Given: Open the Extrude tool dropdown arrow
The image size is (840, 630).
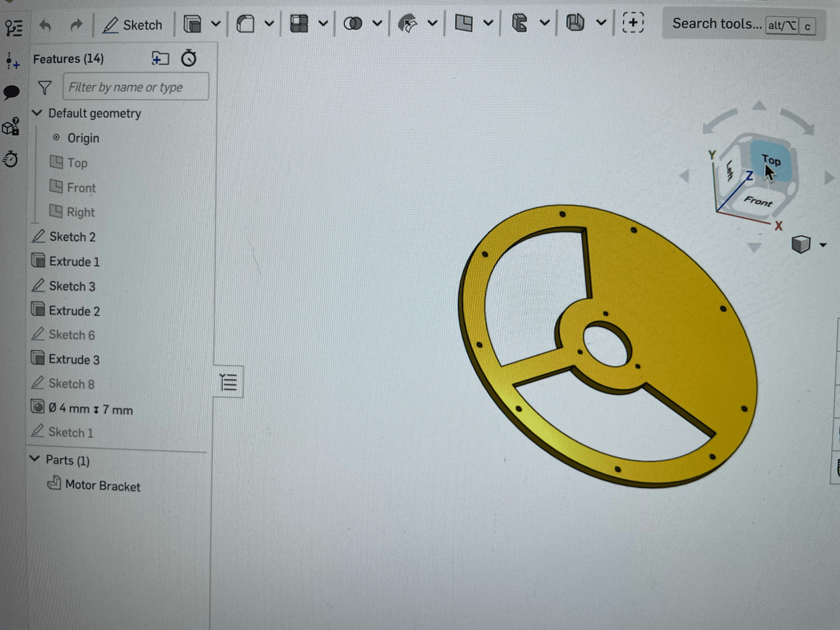Looking at the screenshot, I should pyautogui.click(x=216, y=24).
